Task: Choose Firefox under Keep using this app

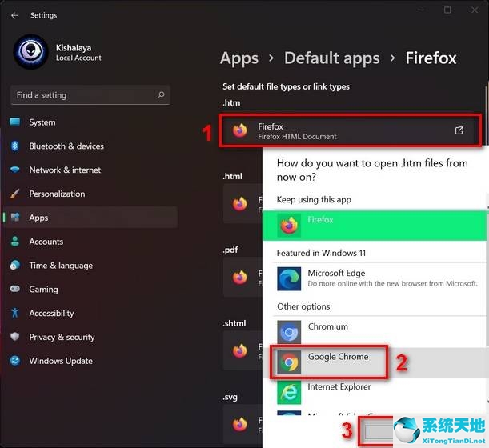Action: pos(376,225)
